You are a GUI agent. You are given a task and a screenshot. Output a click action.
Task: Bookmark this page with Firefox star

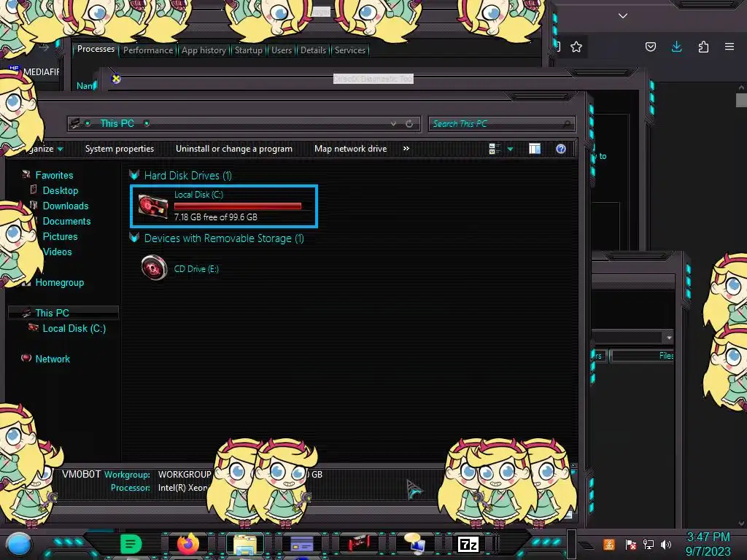pyautogui.click(x=576, y=47)
